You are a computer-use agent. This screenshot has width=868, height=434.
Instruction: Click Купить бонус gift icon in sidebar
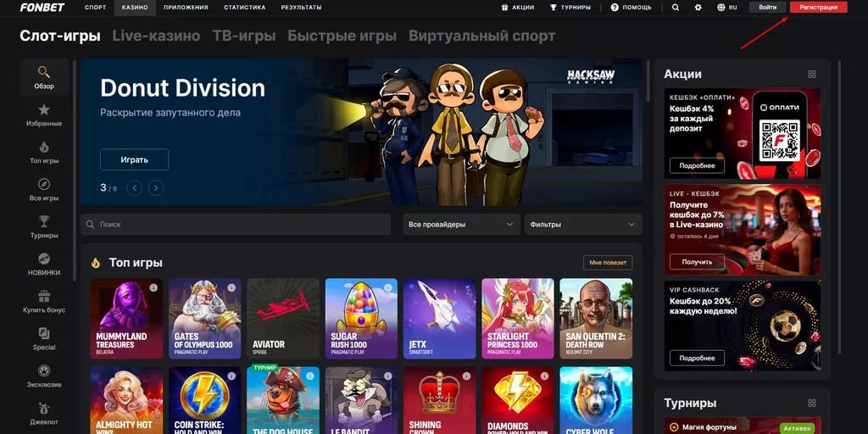tap(44, 297)
